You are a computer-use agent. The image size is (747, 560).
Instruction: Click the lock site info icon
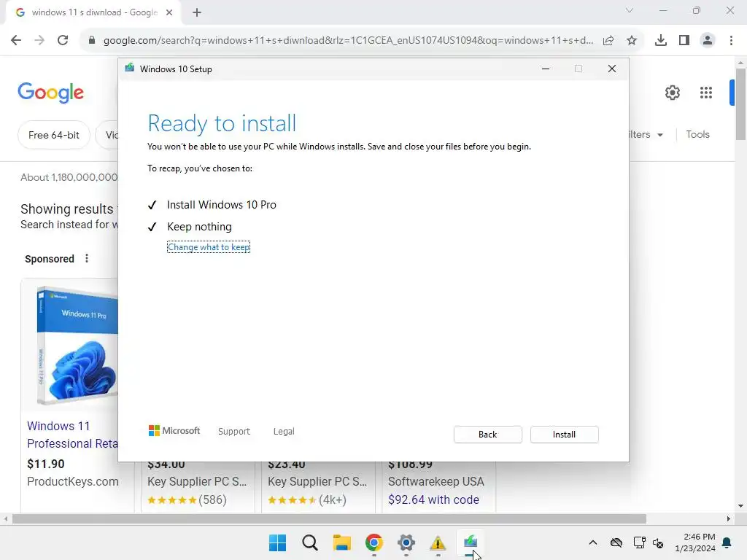[91, 41]
